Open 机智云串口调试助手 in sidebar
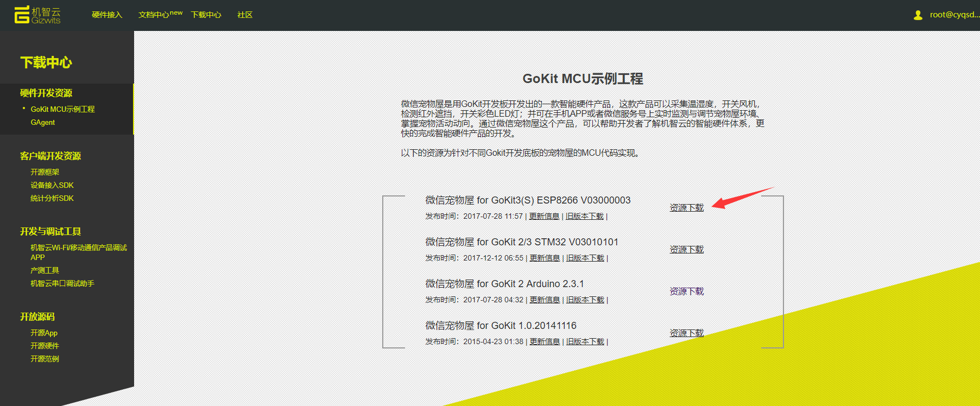The height and width of the screenshot is (406, 980). pyautogui.click(x=62, y=283)
